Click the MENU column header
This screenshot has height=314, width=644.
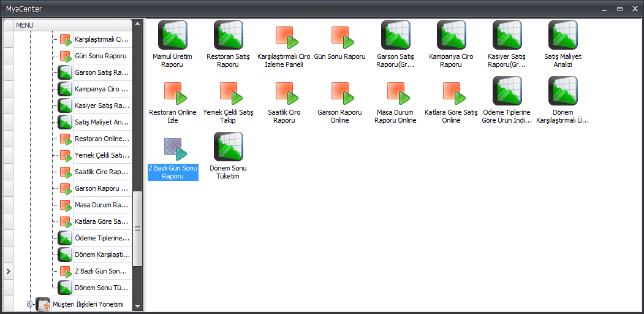73,25
